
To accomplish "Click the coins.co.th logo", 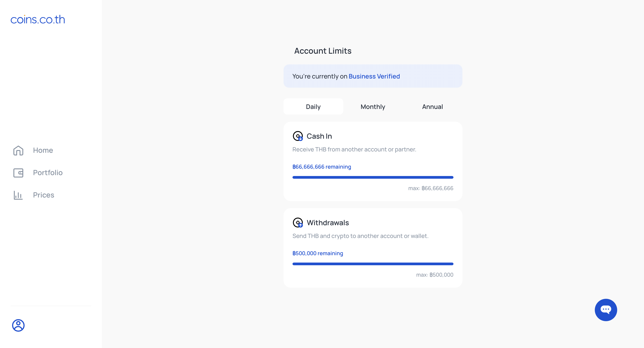I will coord(38,19).
